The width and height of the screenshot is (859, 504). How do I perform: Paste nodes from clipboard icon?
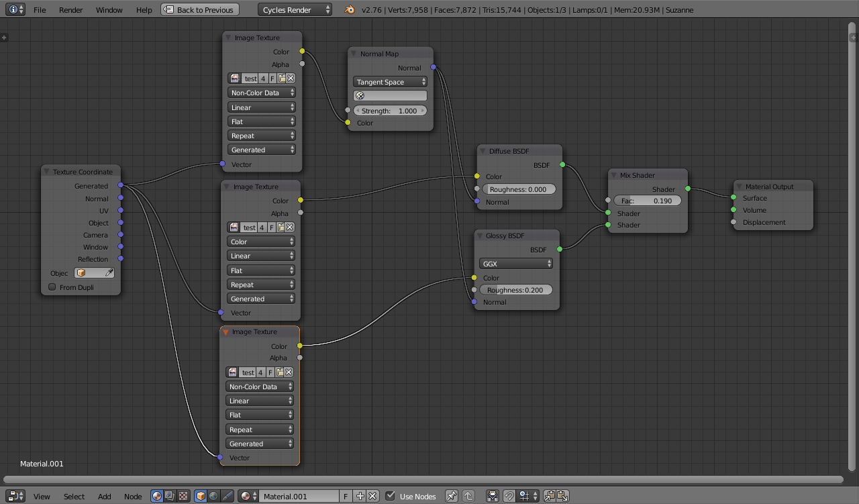pyautogui.click(x=562, y=496)
